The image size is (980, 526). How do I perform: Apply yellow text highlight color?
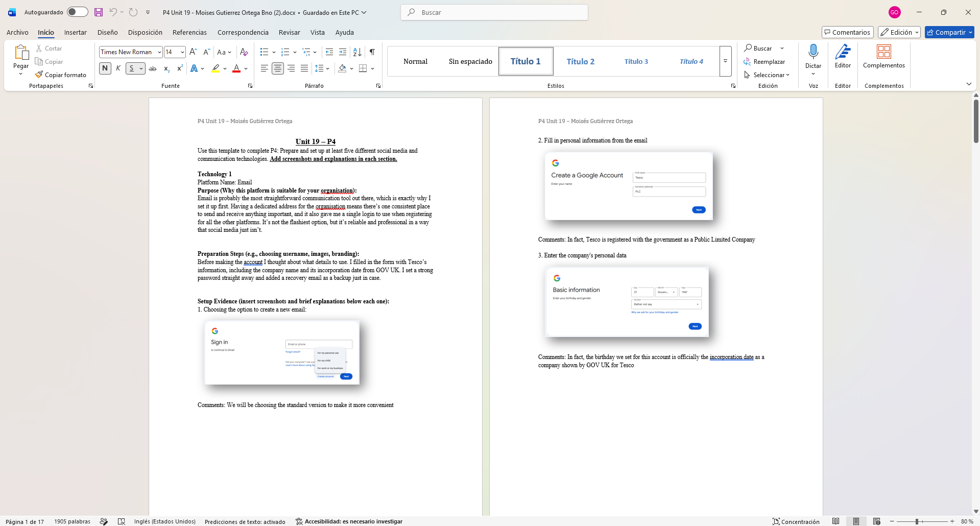(216, 68)
